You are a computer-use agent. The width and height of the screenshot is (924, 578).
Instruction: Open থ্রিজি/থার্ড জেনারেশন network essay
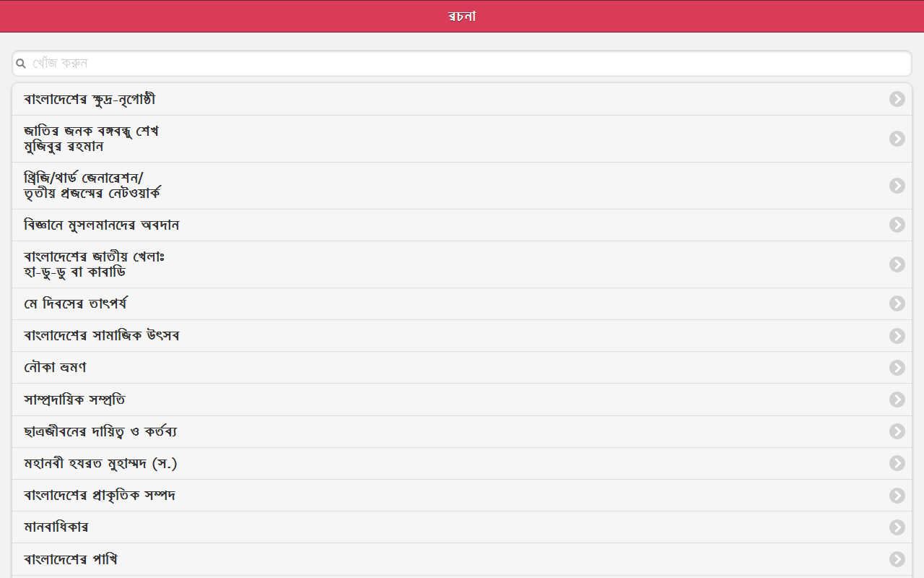tap(92, 186)
